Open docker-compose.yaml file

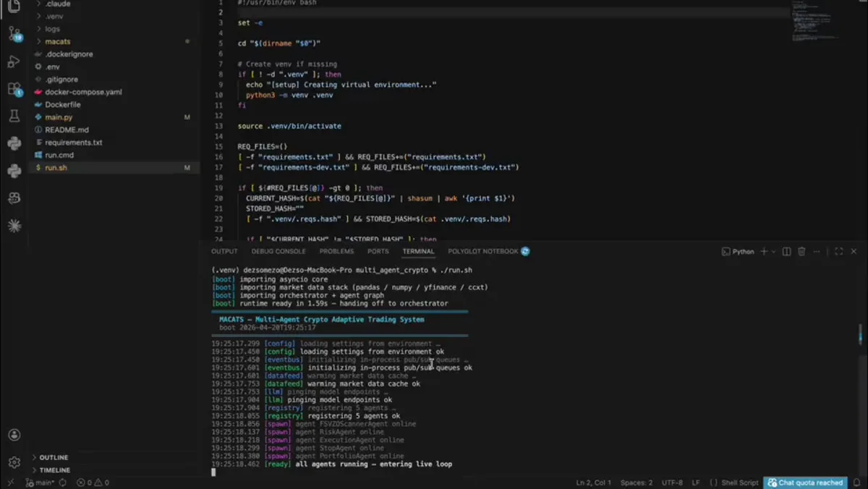[x=83, y=92]
